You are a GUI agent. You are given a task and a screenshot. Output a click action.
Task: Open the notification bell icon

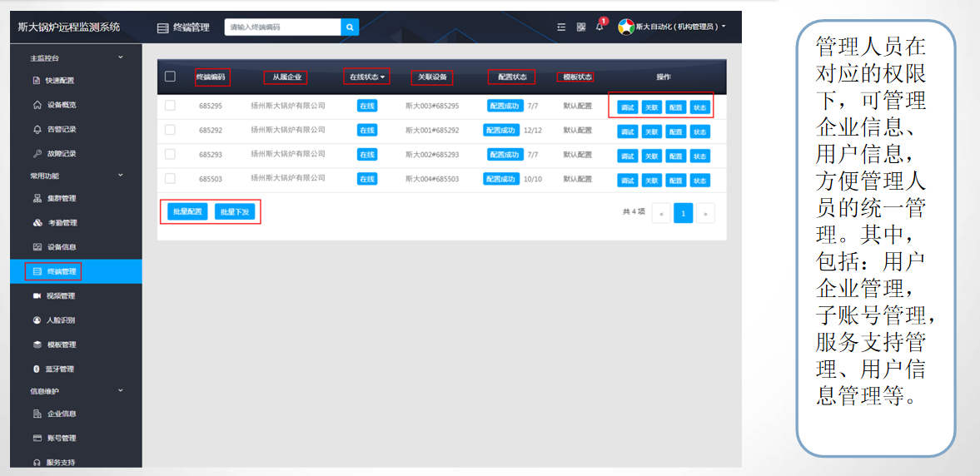599,27
